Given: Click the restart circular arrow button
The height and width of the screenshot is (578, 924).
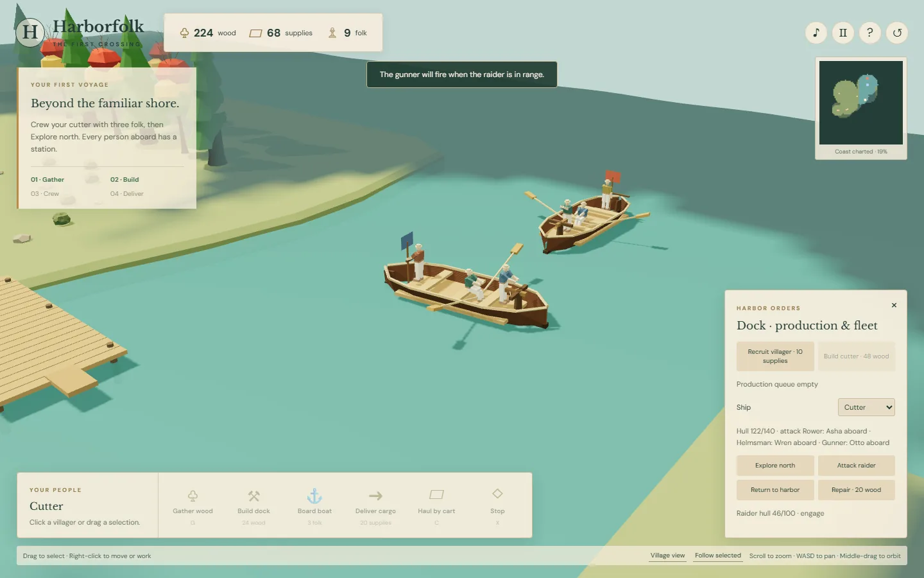Looking at the screenshot, I should pyautogui.click(x=897, y=33).
